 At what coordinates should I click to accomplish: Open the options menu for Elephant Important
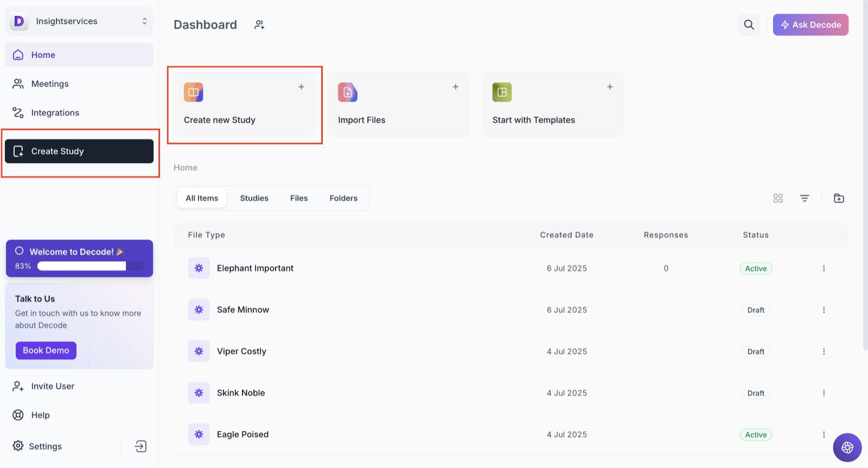tap(824, 268)
